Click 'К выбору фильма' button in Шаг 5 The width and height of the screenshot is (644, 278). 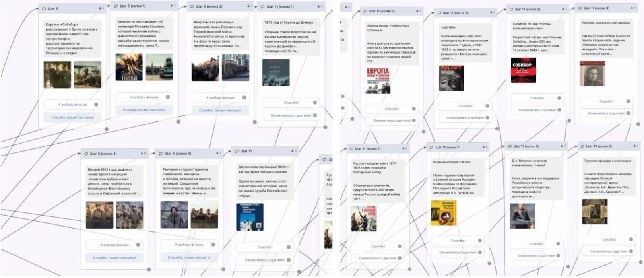pos(72,105)
